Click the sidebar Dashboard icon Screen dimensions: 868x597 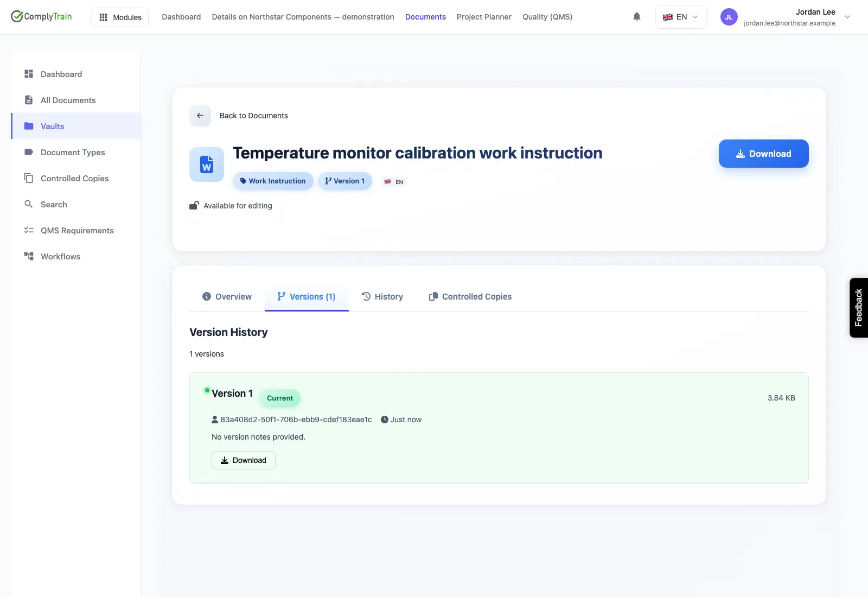pyautogui.click(x=29, y=74)
